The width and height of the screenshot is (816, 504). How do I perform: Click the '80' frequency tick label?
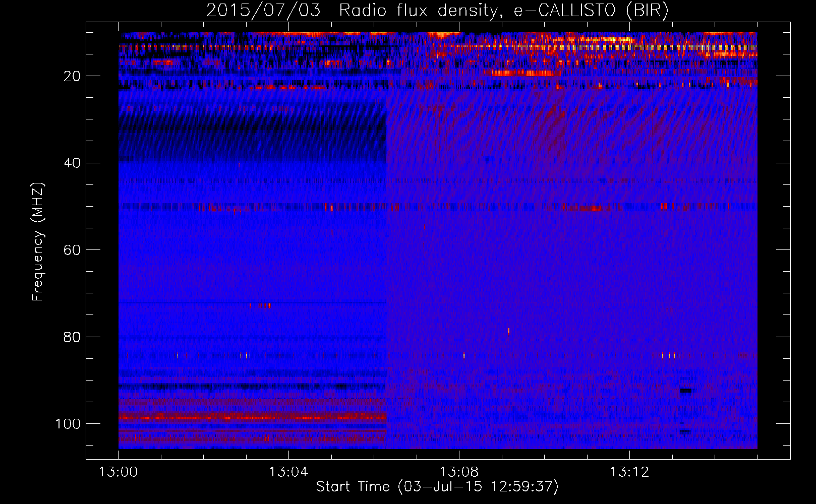point(73,337)
